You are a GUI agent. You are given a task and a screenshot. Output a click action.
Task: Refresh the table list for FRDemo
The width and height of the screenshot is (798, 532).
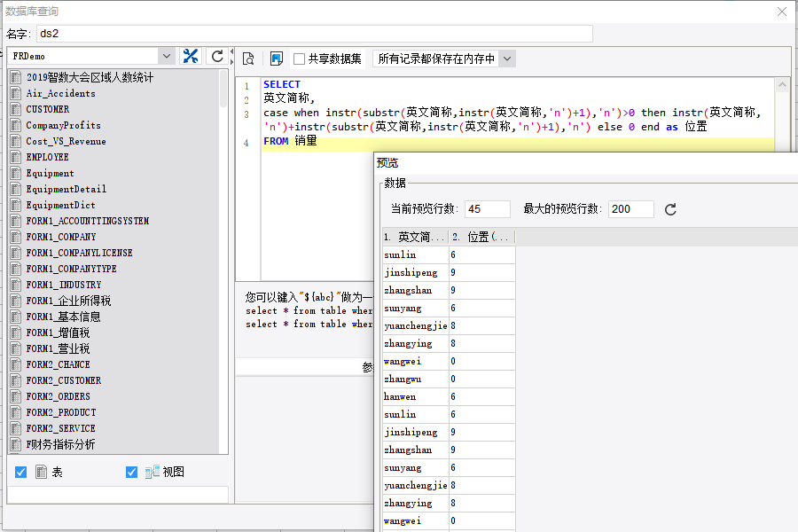[216, 57]
